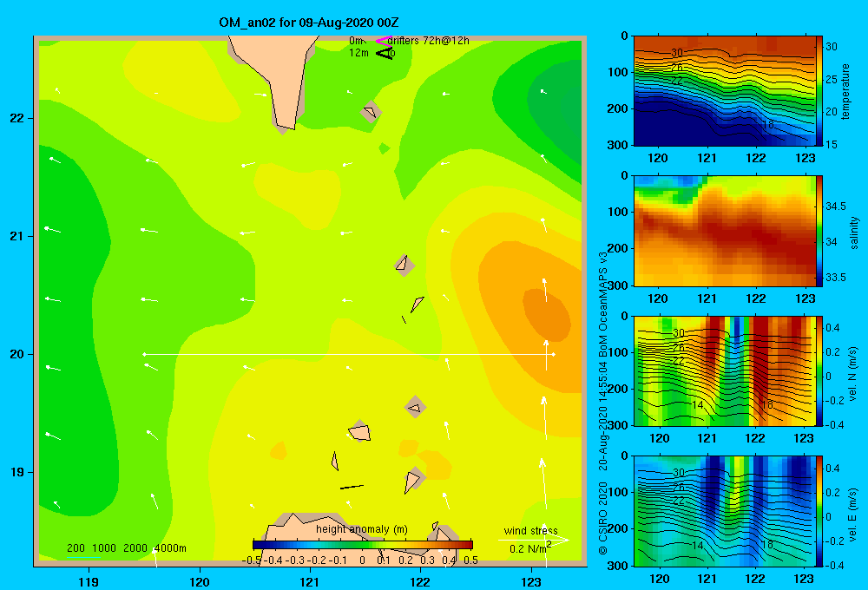
Task: Click depth label 300 on temperature panel
Action: (618, 145)
